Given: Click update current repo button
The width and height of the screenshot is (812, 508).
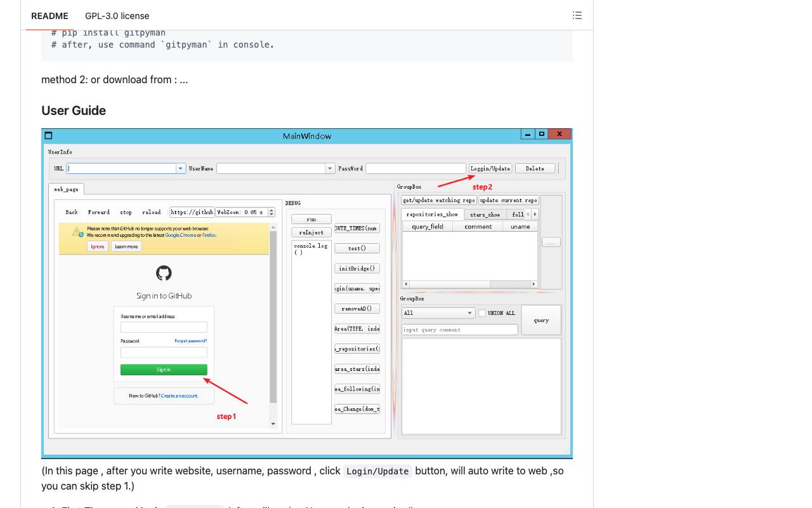Looking at the screenshot, I should (509, 200).
